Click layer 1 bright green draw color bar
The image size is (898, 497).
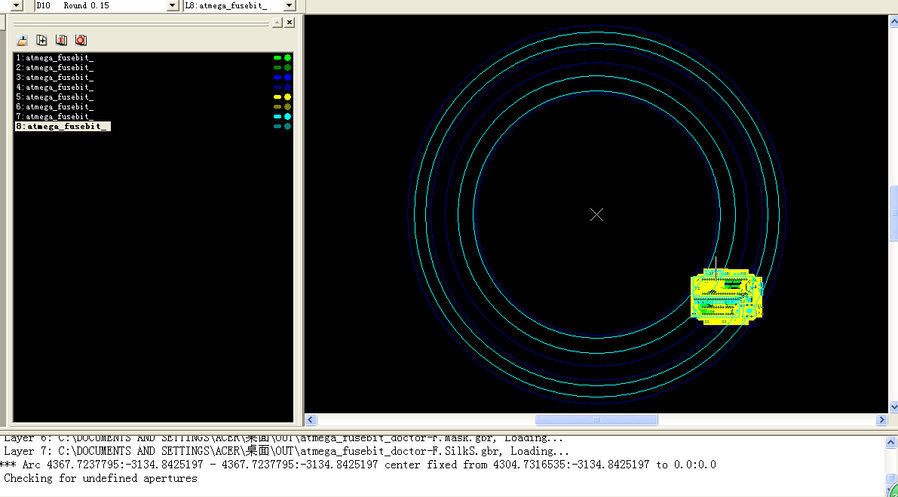278,58
